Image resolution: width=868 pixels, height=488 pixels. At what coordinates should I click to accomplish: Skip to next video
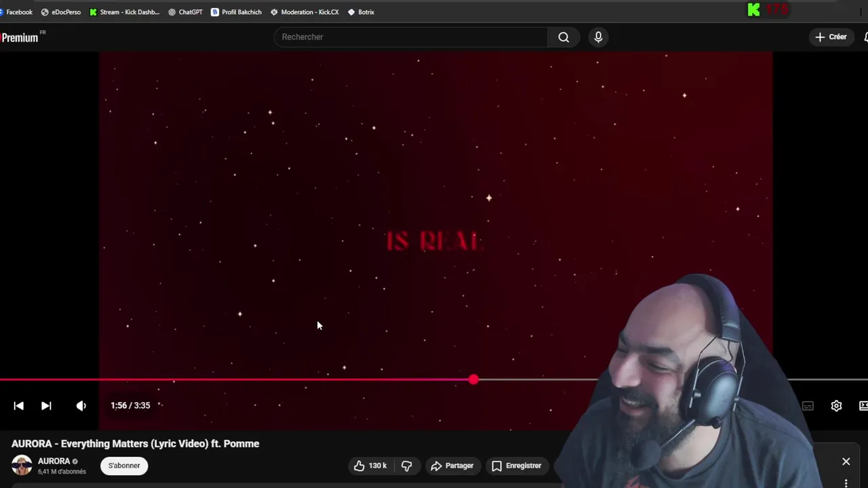(x=46, y=405)
